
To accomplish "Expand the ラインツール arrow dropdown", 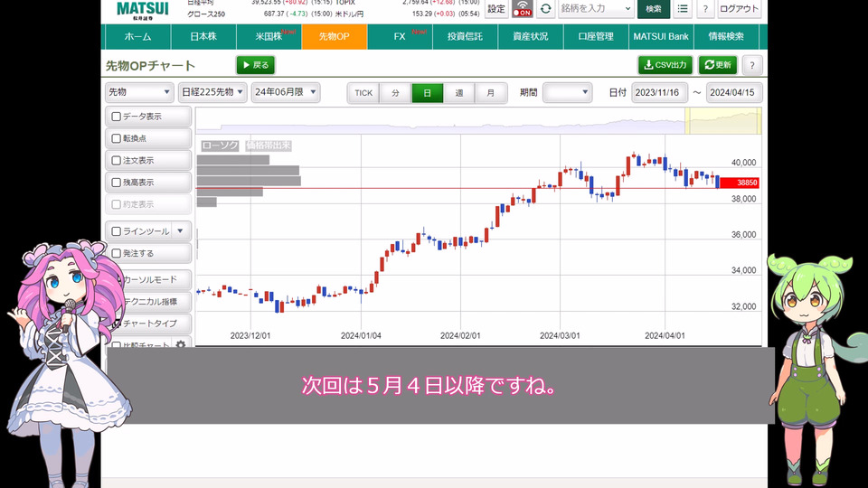I will [x=180, y=231].
